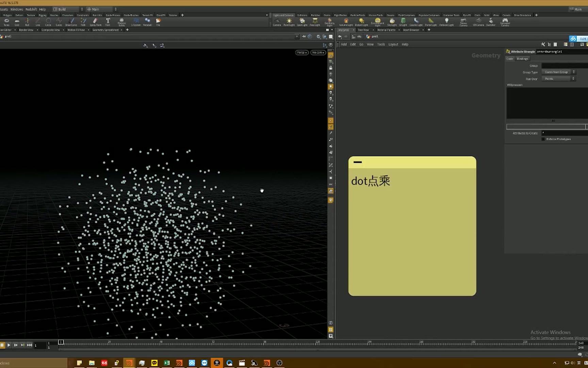
Task: Select the L-System tool
Action: click(x=135, y=22)
